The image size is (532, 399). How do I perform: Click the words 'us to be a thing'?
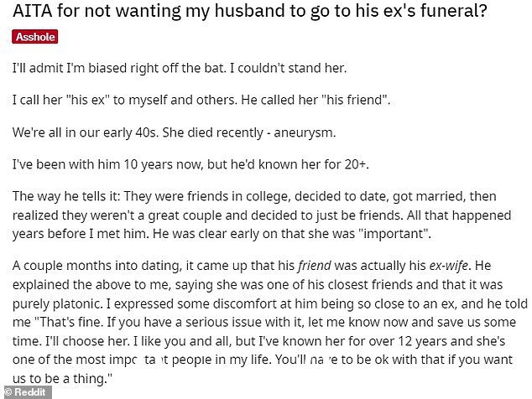click(59, 379)
